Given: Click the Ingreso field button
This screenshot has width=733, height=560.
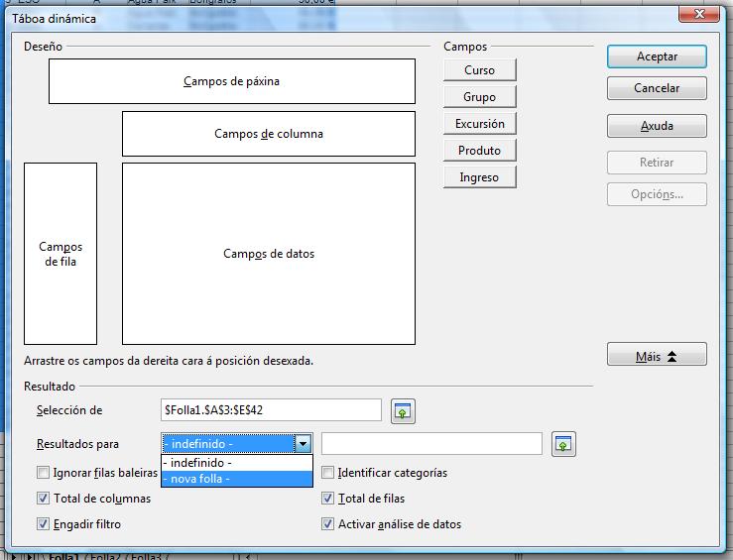Looking at the screenshot, I should pos(480,177).
